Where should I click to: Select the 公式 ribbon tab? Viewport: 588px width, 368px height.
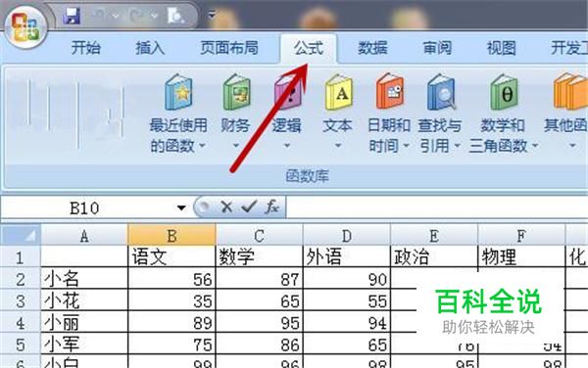click(x=309, y=48)
